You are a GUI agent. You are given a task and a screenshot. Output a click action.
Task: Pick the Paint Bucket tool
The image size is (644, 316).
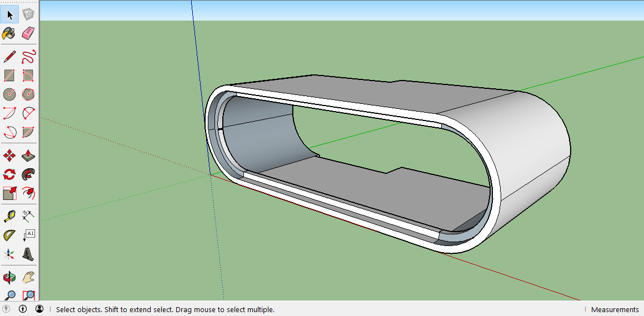click(x=9, y=33)
